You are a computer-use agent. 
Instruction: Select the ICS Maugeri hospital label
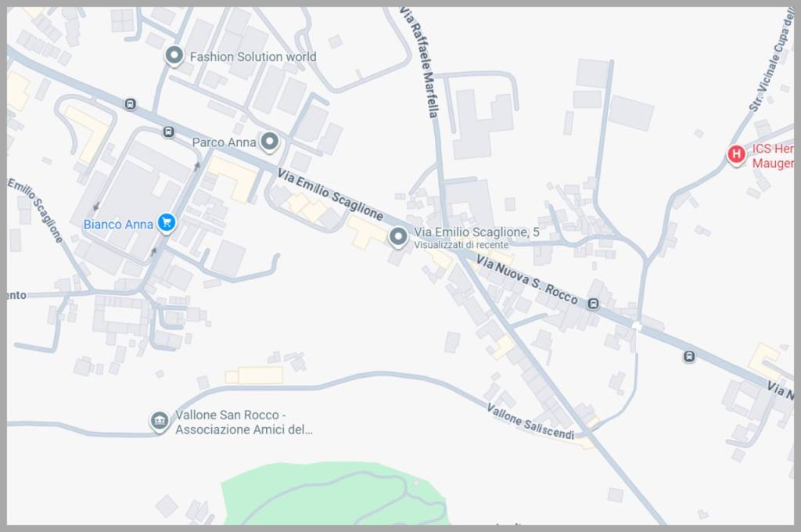(x=773, y=156)
